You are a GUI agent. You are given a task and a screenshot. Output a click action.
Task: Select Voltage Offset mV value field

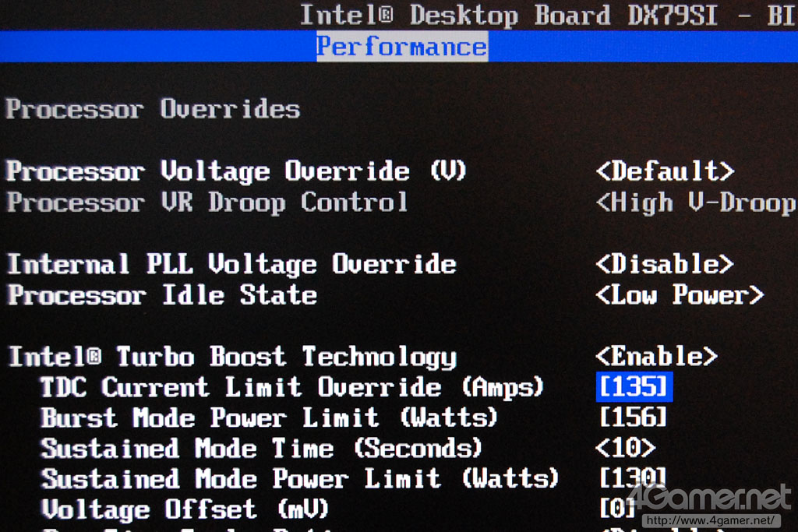tap(618, 508)
